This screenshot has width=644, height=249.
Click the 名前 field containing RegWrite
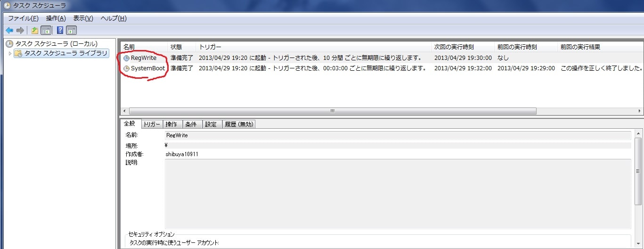(x=398, y=135)
